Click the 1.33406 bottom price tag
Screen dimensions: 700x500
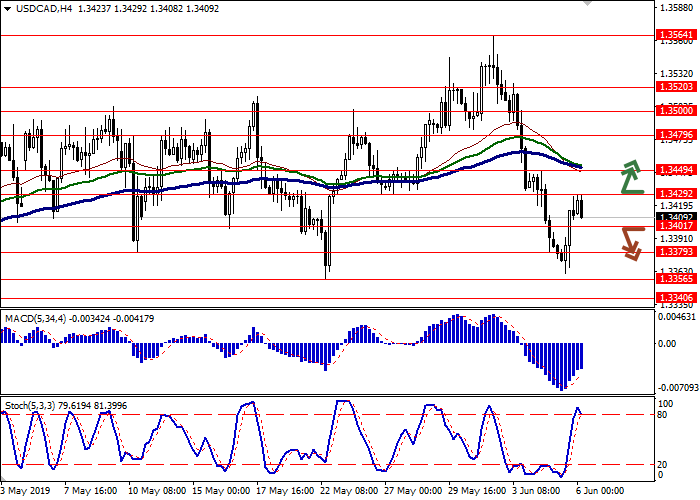pyautogui.click(x=676, y=297)
